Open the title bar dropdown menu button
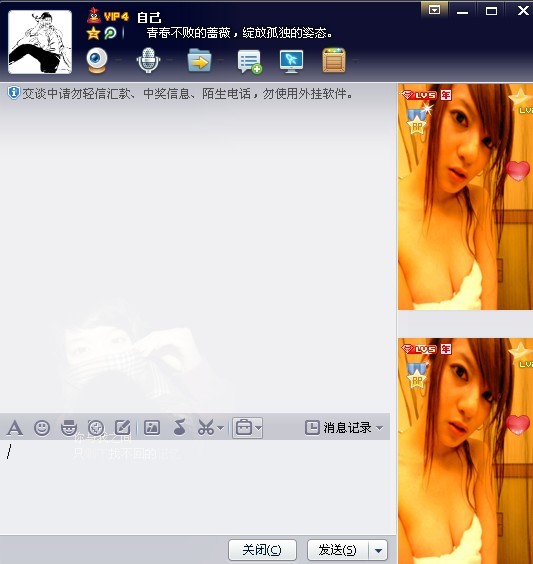Image resolution: width=533 pixels, height=564 pixels. pyautogui.click(x=434, y=10)
